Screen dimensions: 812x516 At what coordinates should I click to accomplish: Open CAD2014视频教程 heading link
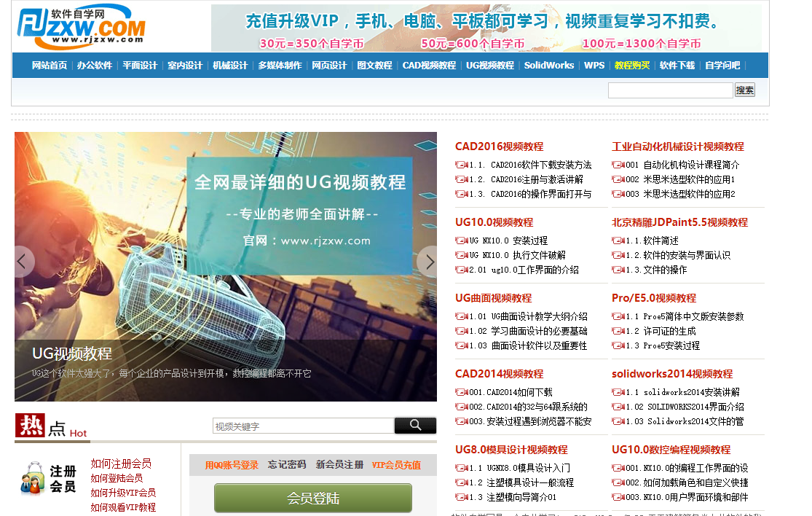499,374
